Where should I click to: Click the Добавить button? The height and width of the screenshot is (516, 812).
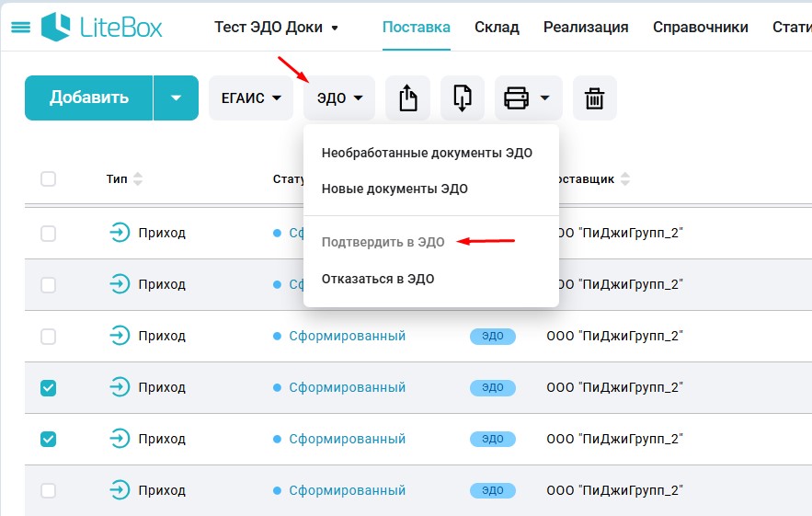pos(89,97)
